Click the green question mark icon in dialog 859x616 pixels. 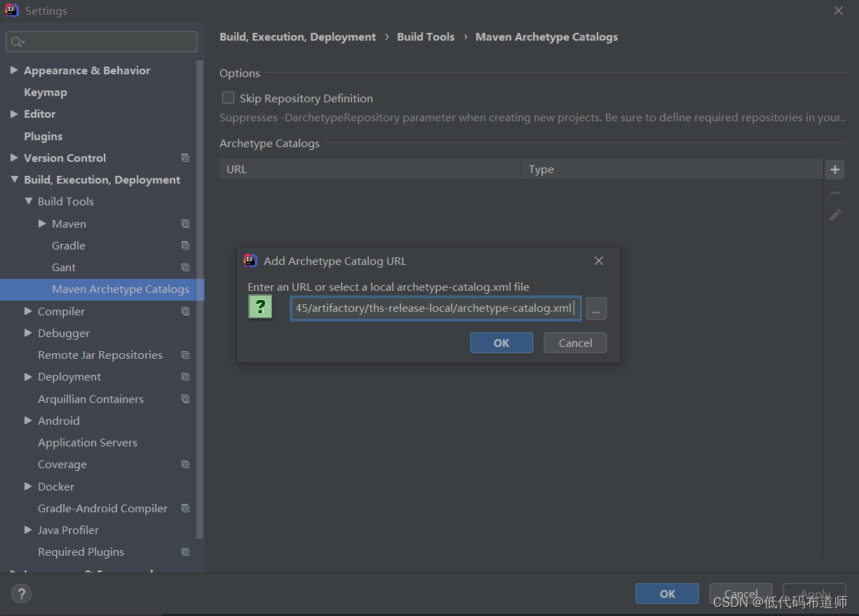pyautogui.click(x=260, y=307)
